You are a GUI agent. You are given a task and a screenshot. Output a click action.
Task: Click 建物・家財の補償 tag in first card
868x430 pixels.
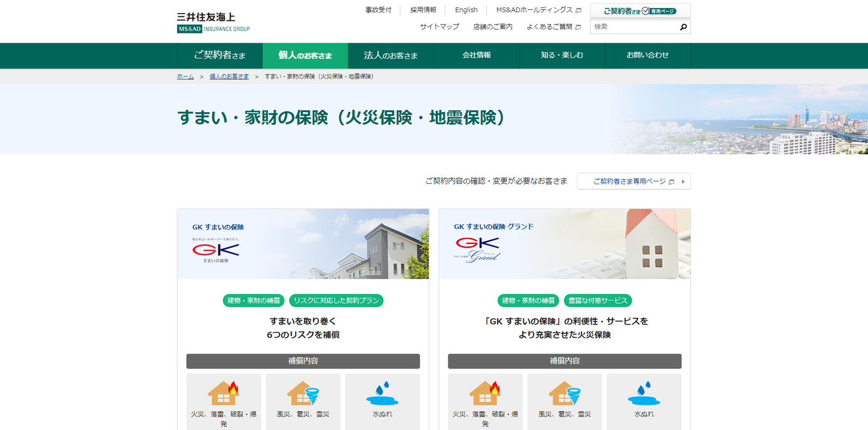[253, 301]
